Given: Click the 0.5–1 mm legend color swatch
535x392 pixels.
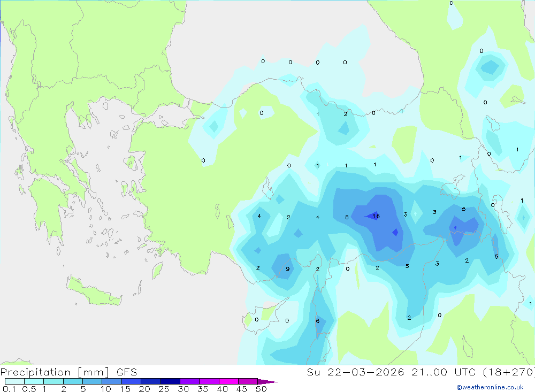Looking at the screenshot, I should 34,381.
